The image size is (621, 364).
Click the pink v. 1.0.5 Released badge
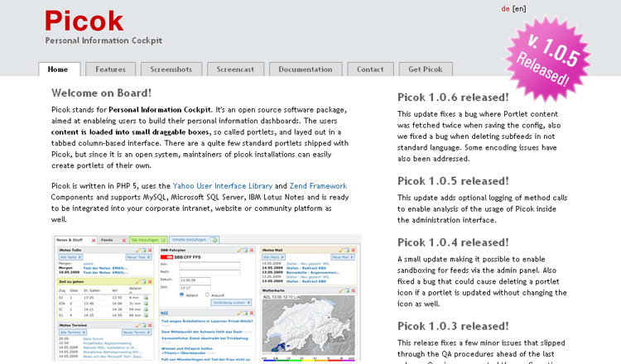(x=543, y=57)
